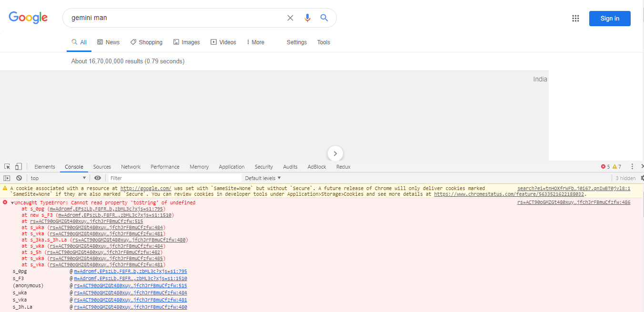Switch to the News results tab
This screenshot has width=644, height=312.
(108, 42)
